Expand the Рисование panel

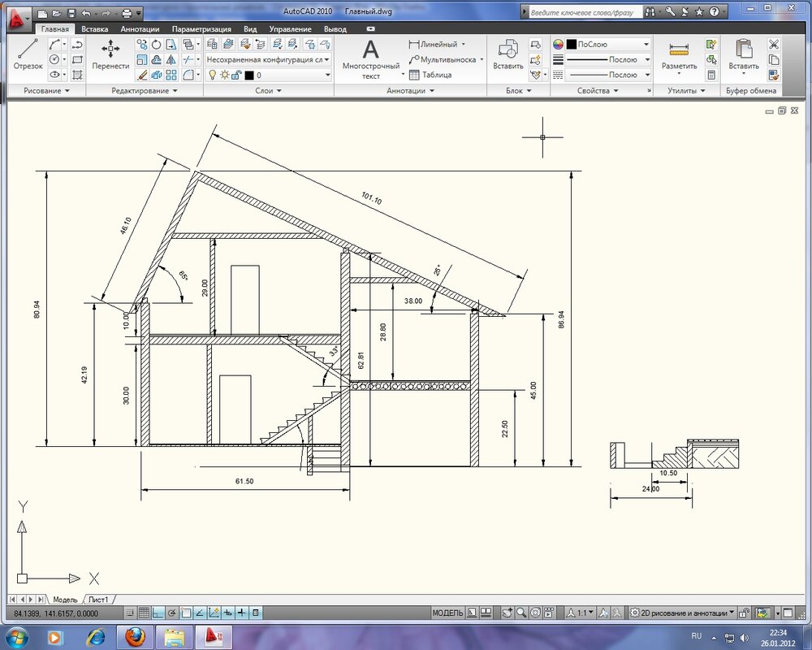(46, 91)
